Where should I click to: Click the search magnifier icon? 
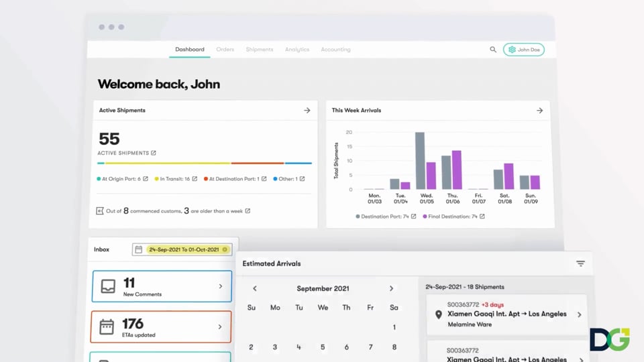pos(493,49)
